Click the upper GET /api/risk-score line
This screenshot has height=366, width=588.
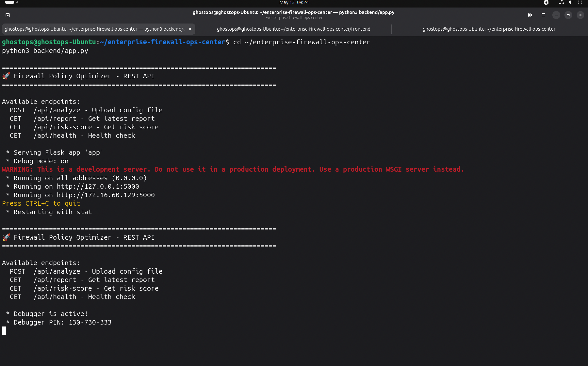click(84, 127)
